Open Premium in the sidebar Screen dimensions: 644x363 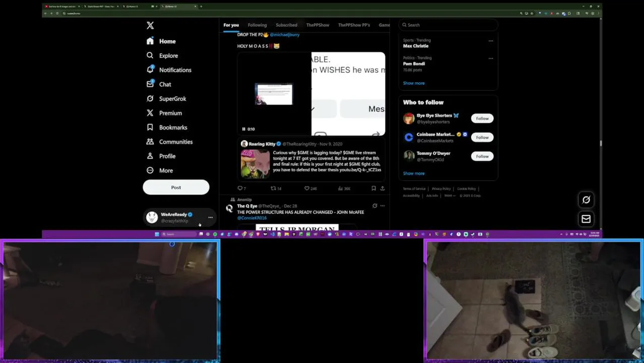pos(164,113)
